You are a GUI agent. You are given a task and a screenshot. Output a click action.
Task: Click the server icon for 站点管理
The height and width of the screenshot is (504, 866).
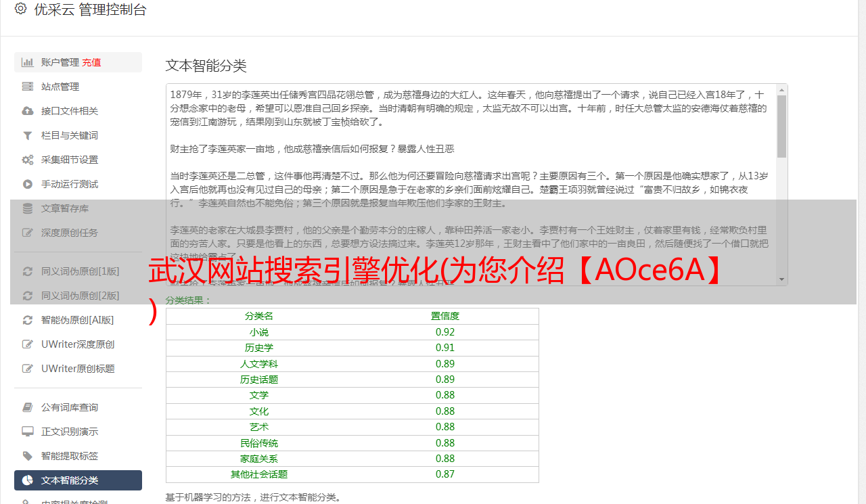pos(27,87)
